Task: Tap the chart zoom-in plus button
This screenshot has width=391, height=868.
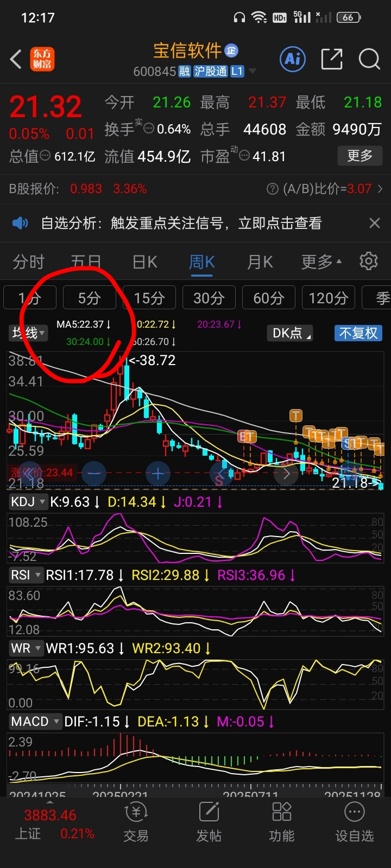Action: (157, 474)
